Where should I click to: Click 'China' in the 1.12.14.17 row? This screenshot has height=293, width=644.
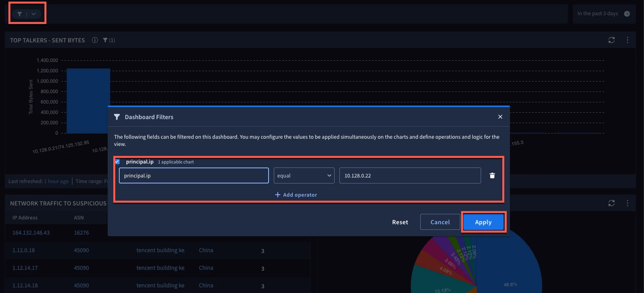click(206, 268)
